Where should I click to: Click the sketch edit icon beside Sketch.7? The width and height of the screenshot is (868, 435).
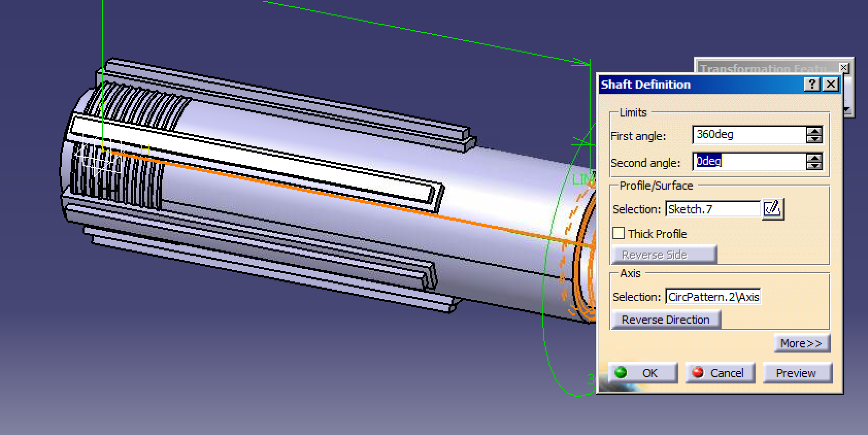[x=773, y=209]
